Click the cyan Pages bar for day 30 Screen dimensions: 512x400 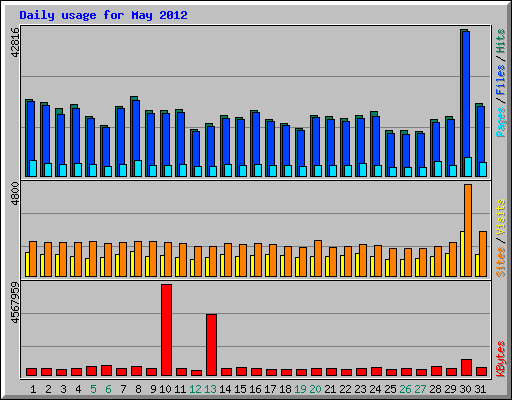[468, 167]
